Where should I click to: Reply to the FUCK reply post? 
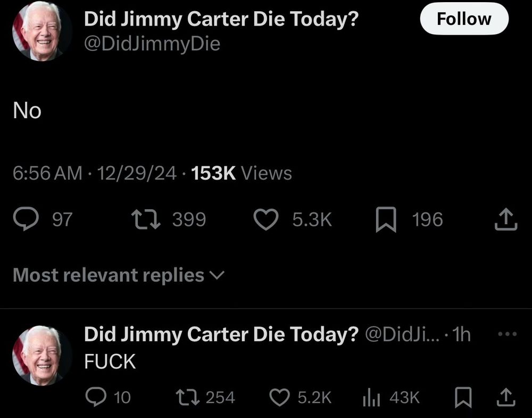tap(96, 397)
